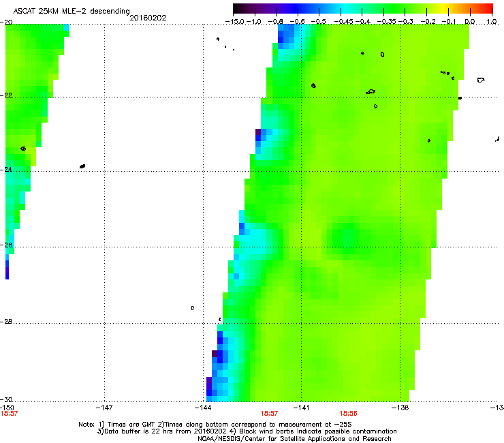Click the -150 longitude axis label
504x443 pixels.
pos(7,408)
